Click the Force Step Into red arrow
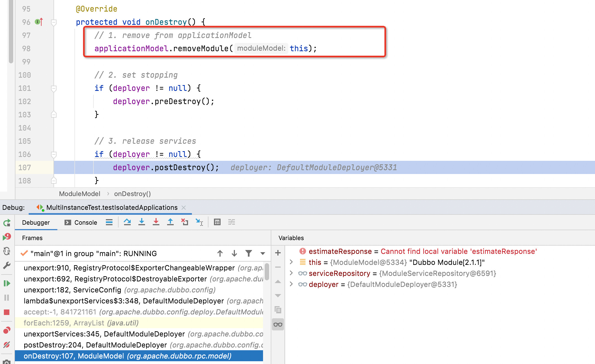Viewport: 595px width, 364px height. pyautogui.click(x=156, y=222)
